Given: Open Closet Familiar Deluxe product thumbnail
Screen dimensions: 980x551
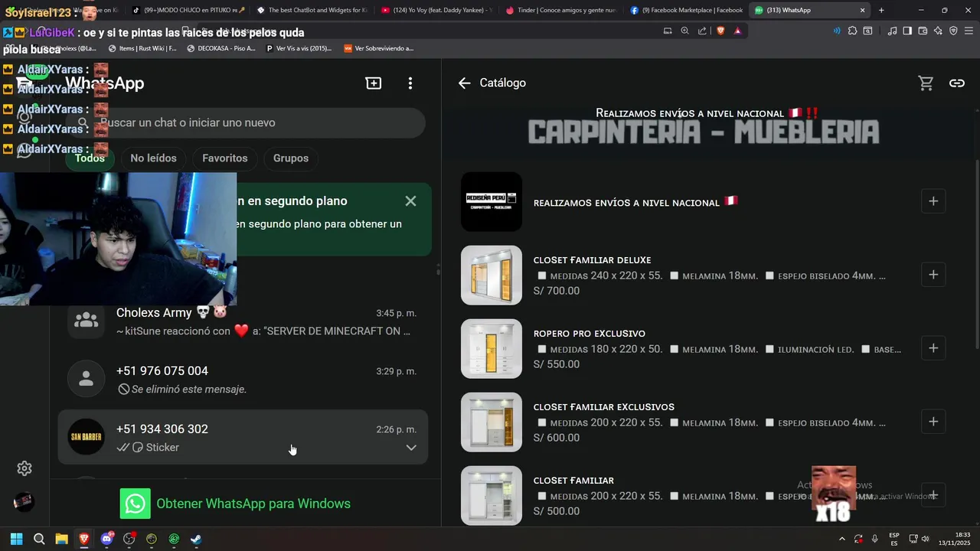Looking at the screenshot, I should (x=492, y=275).
